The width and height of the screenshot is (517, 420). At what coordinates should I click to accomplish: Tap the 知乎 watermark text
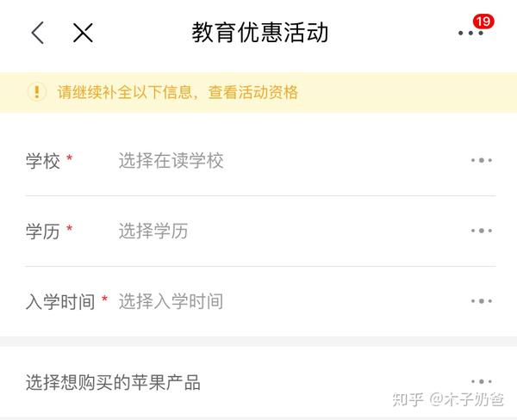(x=408, y=399)
